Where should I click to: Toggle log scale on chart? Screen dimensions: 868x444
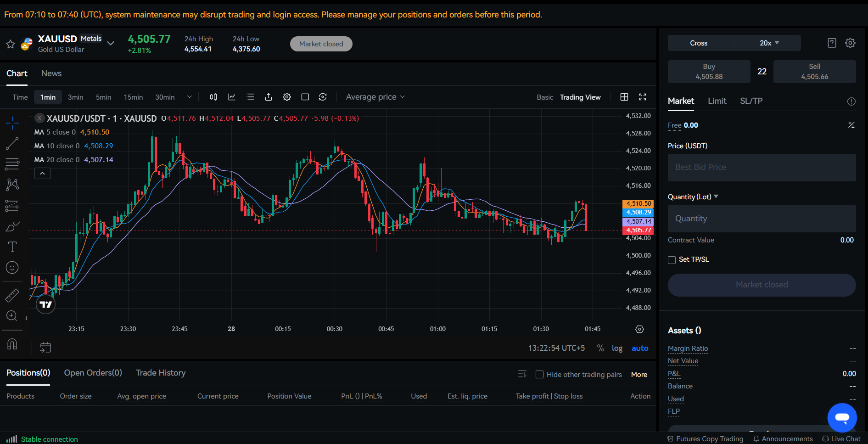point(617,348)
